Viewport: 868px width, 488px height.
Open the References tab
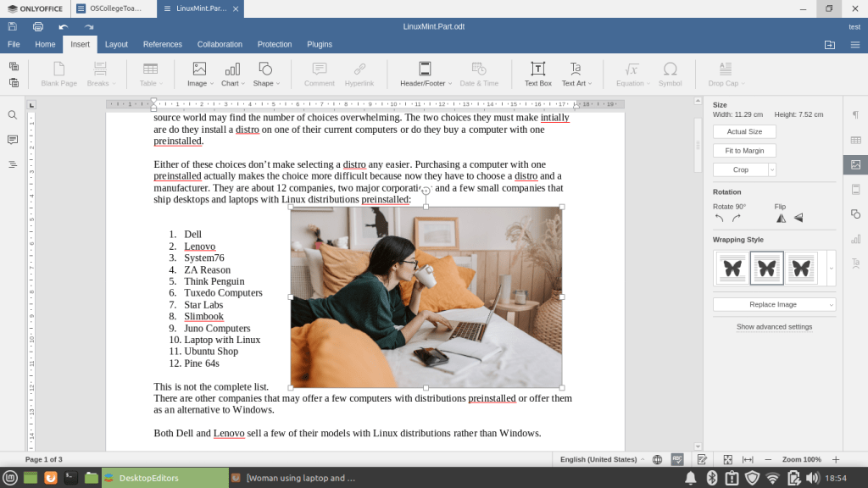click(162, 44)
